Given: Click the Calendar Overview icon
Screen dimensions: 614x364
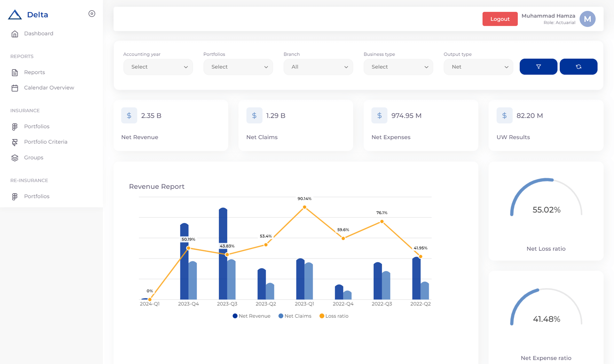Looking at the screenshot, I should coord(15,88).
